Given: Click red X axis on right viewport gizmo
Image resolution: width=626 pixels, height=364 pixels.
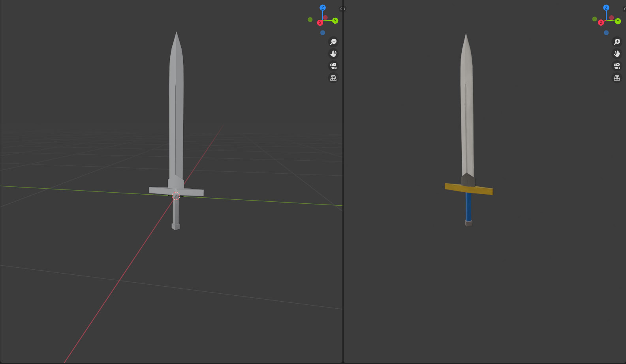Looking at the screenshot, I should point(601,23).
